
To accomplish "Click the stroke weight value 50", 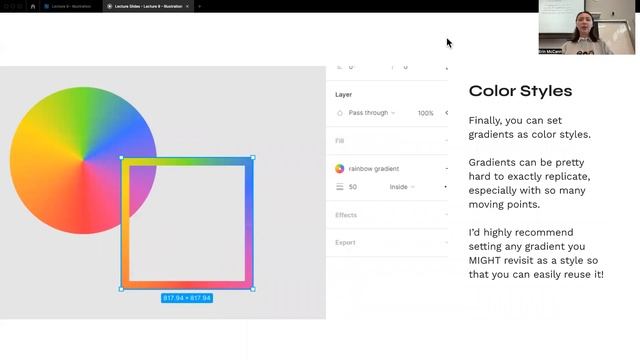I will coord(353,187).
